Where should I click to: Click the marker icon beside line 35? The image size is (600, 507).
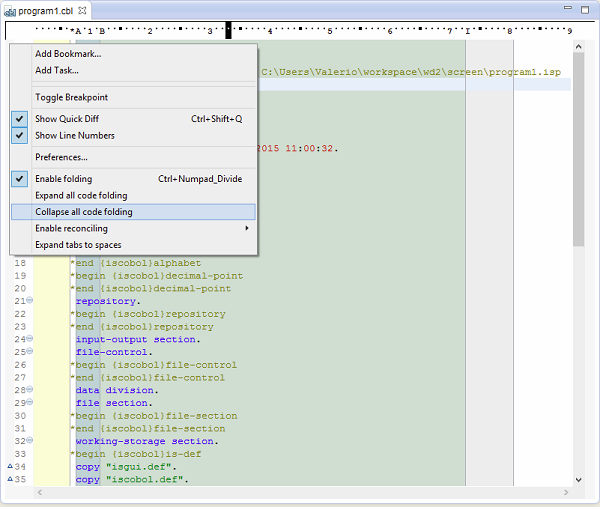point(10,480)
